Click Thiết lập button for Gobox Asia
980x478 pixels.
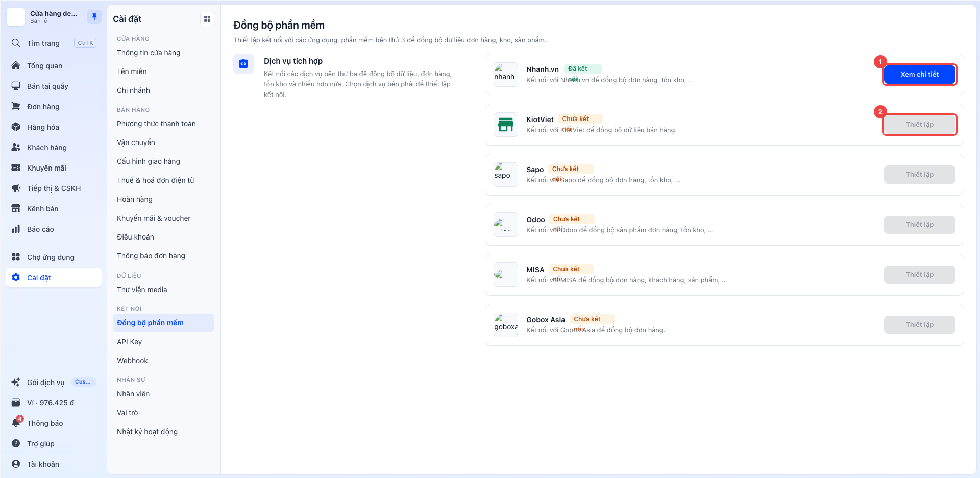coord(919,325)
